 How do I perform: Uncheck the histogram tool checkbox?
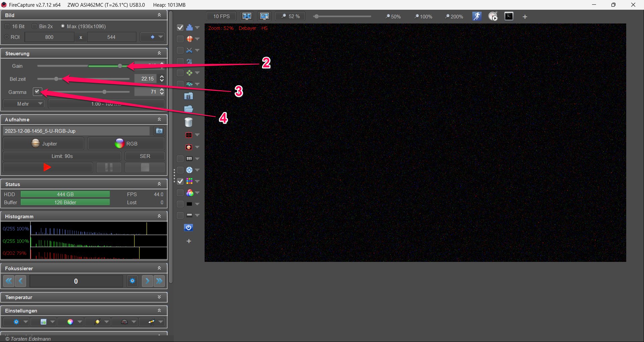coord(180,27)
